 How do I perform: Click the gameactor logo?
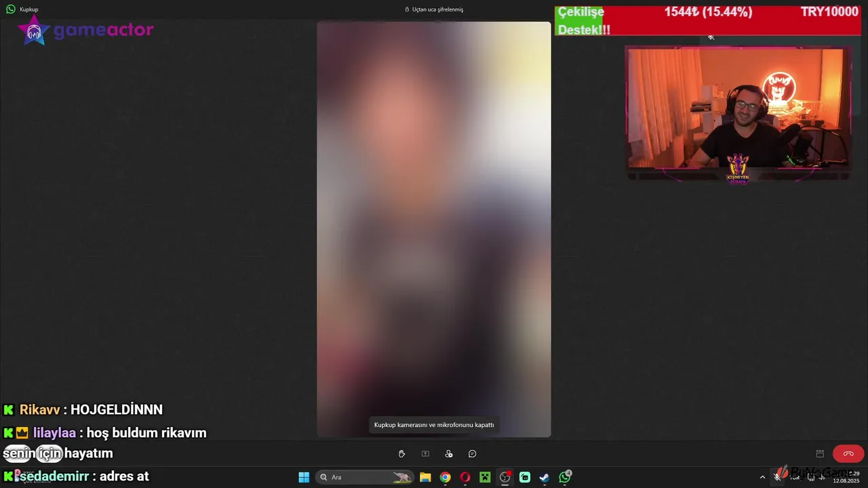pyautogui.click(x=86, y=31)
